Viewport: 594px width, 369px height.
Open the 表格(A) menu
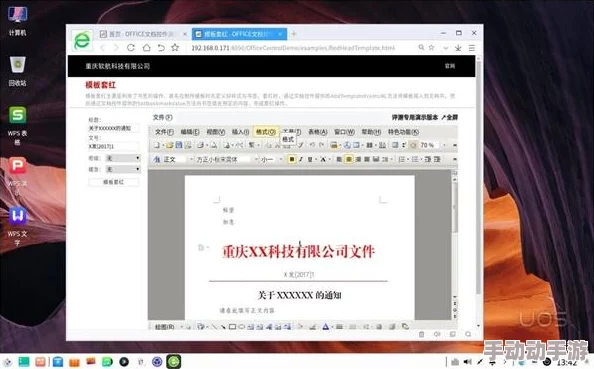pos(317,132)
